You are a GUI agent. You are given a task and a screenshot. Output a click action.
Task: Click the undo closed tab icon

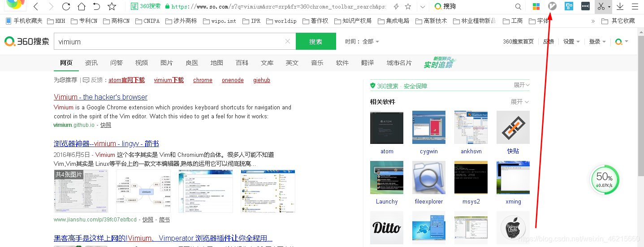[x=96, y=6]
